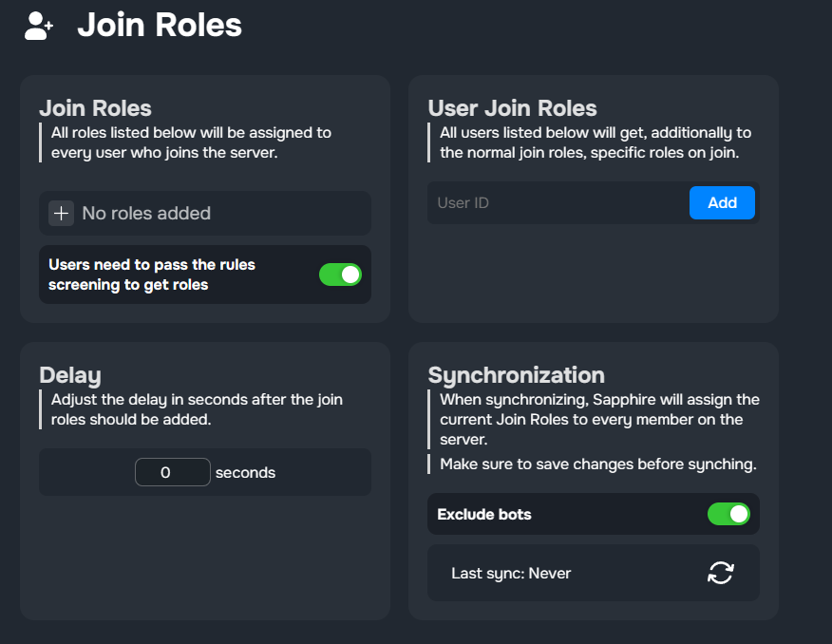Click the "Make sure to save changes" note
This screenshot has width=832, height=644.
click(x=597, y=464)
